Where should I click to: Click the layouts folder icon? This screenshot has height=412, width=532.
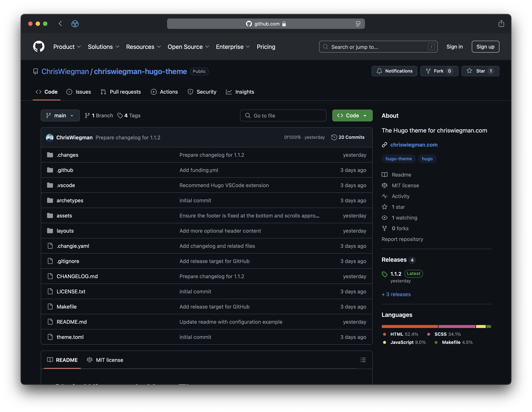(x=50, y=230)
